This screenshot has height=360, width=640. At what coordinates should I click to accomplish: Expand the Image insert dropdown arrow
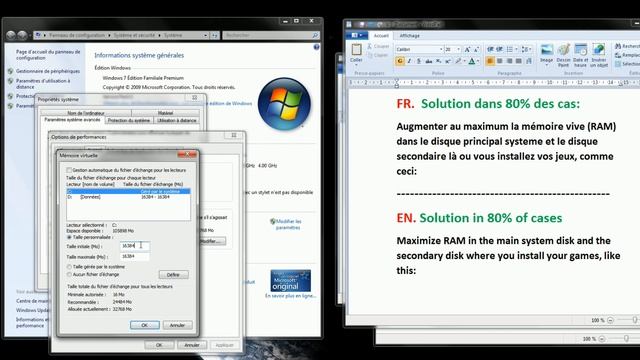click(547, 66)
